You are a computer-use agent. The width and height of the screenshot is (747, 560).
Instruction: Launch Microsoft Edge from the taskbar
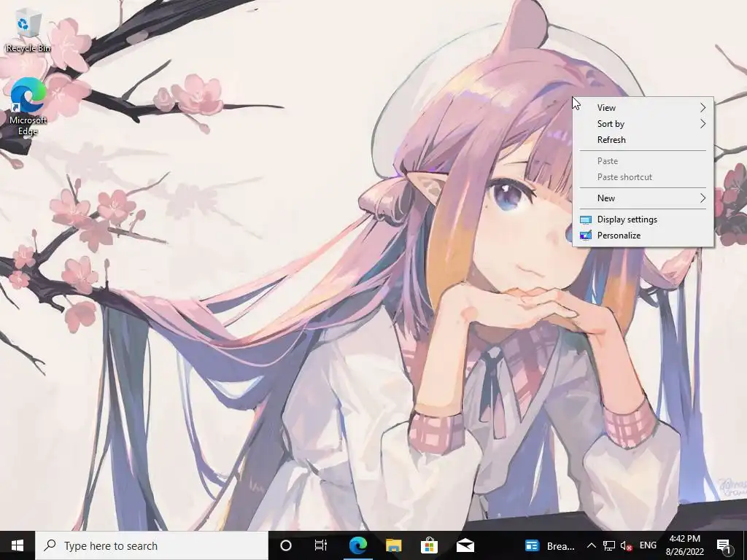(357, 545)
